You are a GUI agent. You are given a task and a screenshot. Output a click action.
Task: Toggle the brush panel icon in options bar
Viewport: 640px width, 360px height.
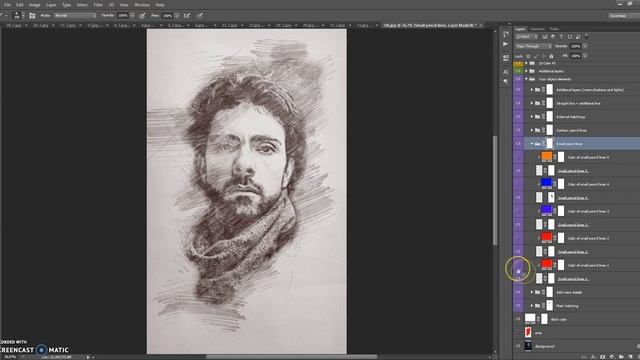click(32, 16)
